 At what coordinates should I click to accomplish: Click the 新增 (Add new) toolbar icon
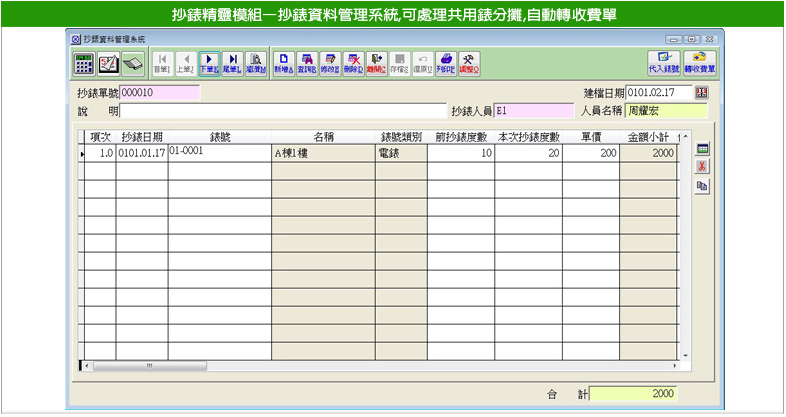click(284, 63)
